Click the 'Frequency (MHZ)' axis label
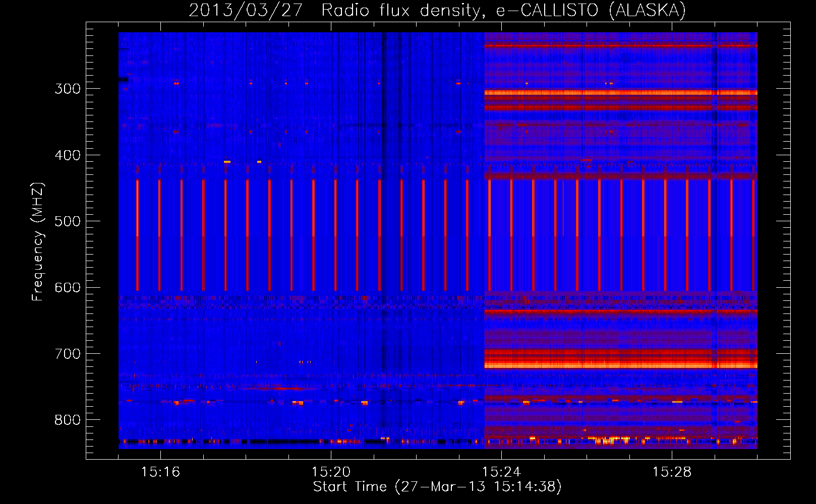This screenshot has height=504, width=816. point(38,241)
